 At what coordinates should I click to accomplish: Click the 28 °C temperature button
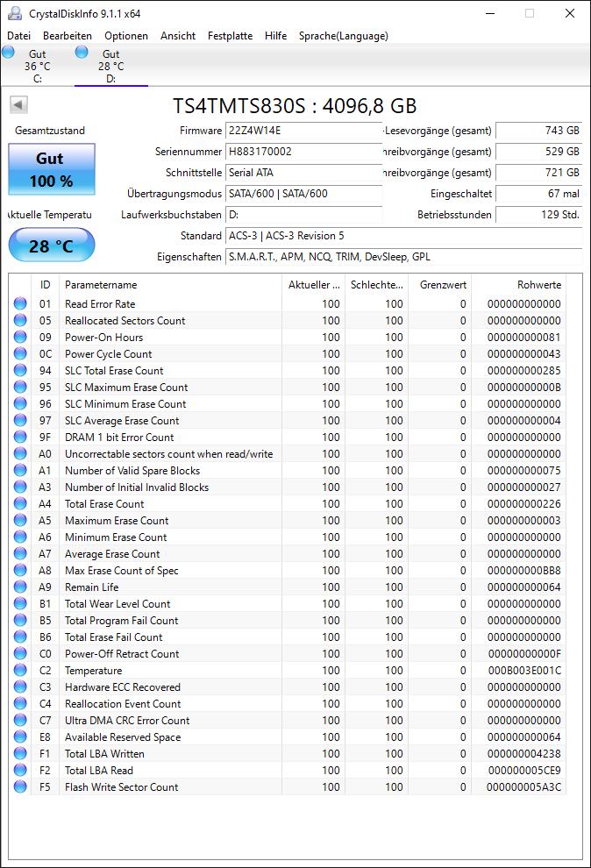(x=52, y=245)
